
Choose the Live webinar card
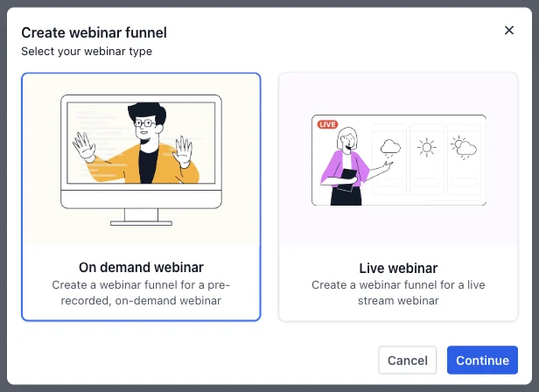398,197
